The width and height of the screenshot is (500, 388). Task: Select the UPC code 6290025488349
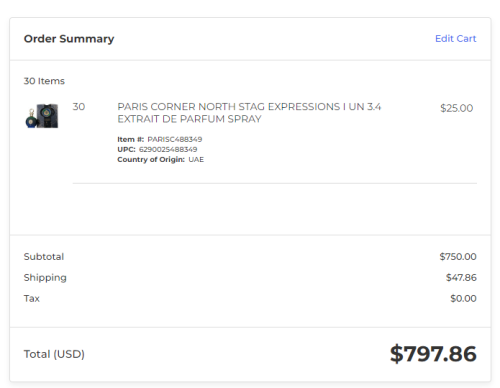click(x=168, y=149)
